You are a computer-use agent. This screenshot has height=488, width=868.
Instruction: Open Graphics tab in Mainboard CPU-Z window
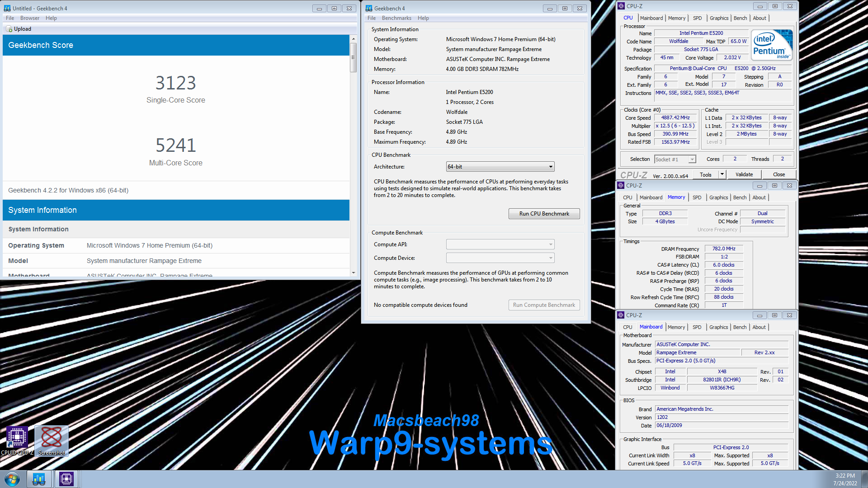coord(718,327)
